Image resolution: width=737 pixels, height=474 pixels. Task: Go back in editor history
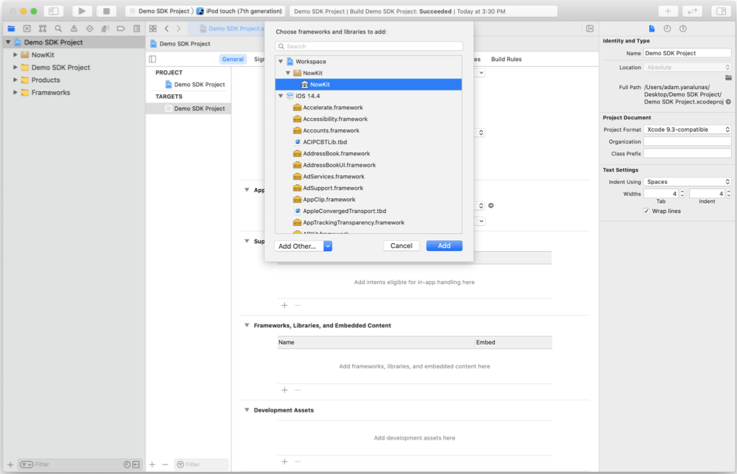click(x=167, y=29)
